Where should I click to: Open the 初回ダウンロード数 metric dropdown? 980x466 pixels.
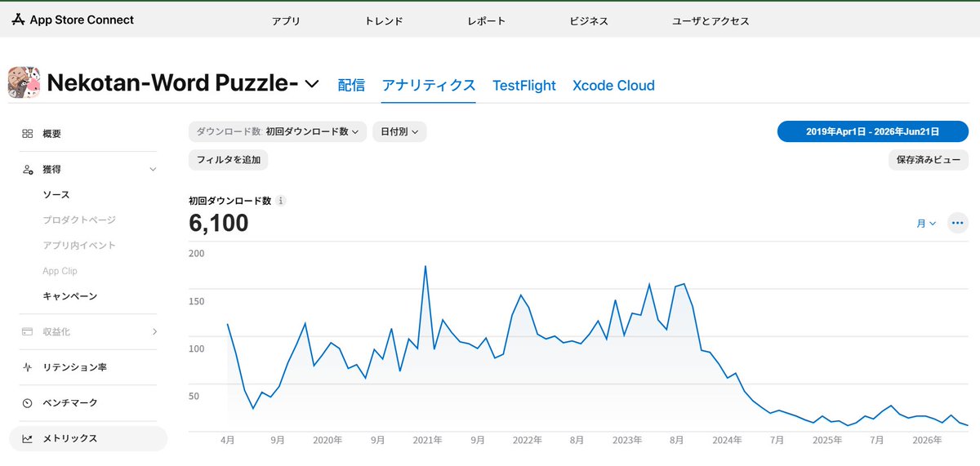[278, 131]
